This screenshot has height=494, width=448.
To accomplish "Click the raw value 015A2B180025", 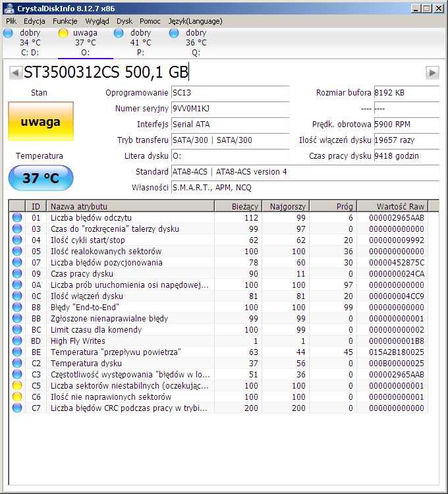I will point(397,352).
